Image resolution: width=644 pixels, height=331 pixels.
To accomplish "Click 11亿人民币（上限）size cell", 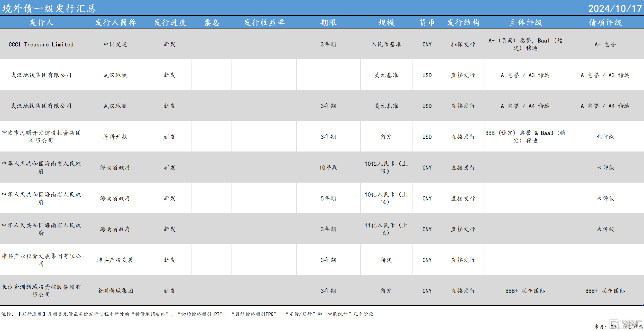I will [x=386, y=229].
